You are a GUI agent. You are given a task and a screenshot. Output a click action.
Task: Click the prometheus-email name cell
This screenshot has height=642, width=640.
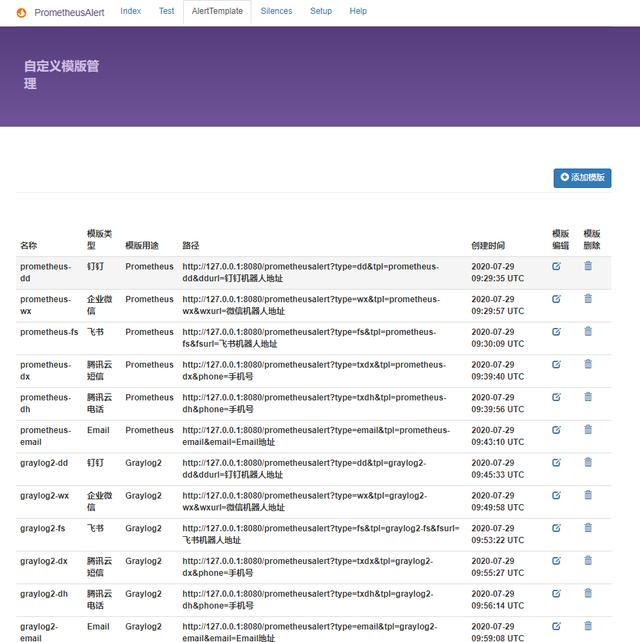click(x=47, y=436)
